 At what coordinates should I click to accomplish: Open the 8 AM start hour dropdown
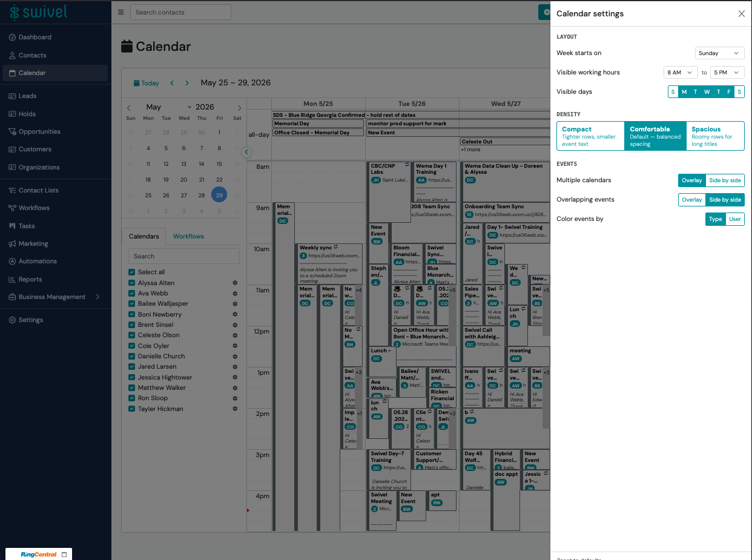pyautogui.click(x=681, y=73)
